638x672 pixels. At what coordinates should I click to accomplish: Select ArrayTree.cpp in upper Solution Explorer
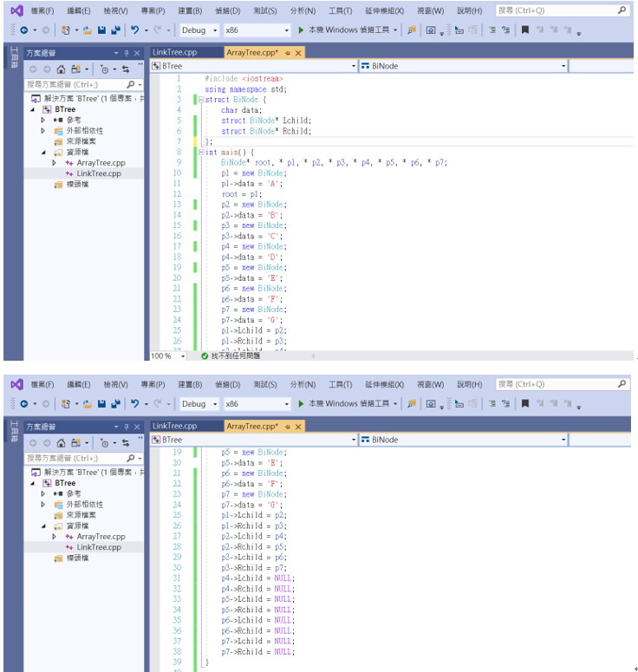tap(101, 163)
